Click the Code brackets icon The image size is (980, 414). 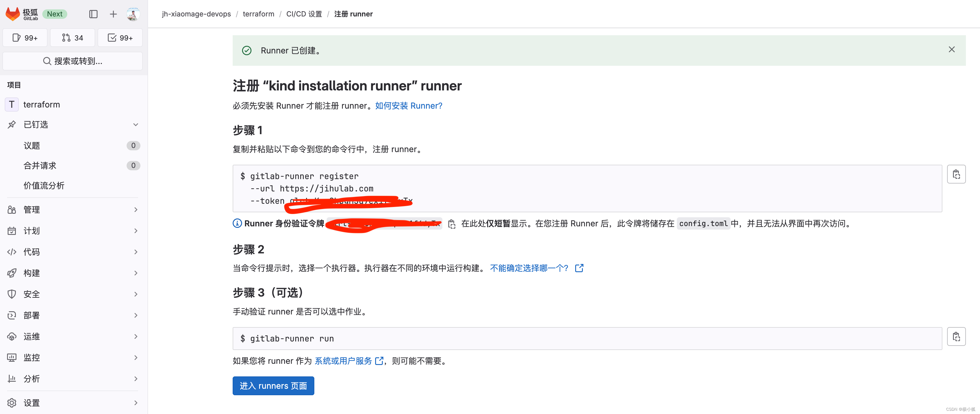tap(12, 252)
